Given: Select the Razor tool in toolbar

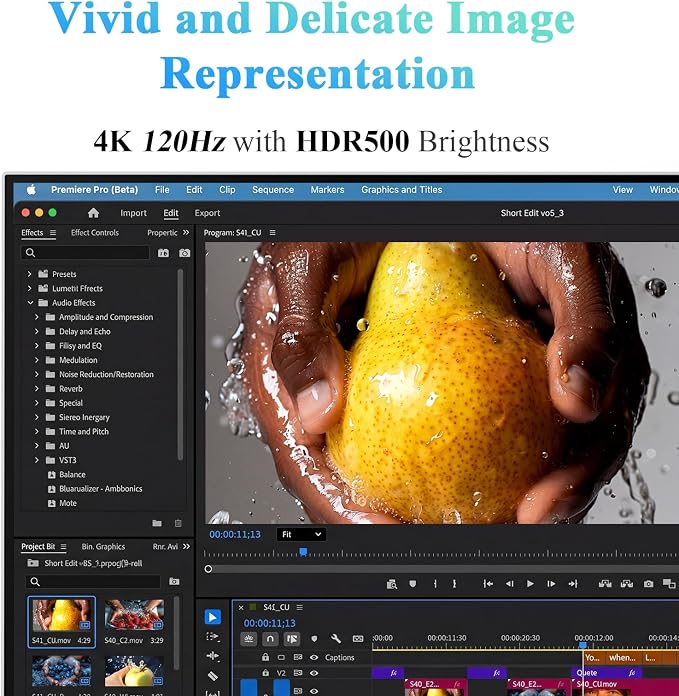Looking at the screenshot, I should [213, 676].
